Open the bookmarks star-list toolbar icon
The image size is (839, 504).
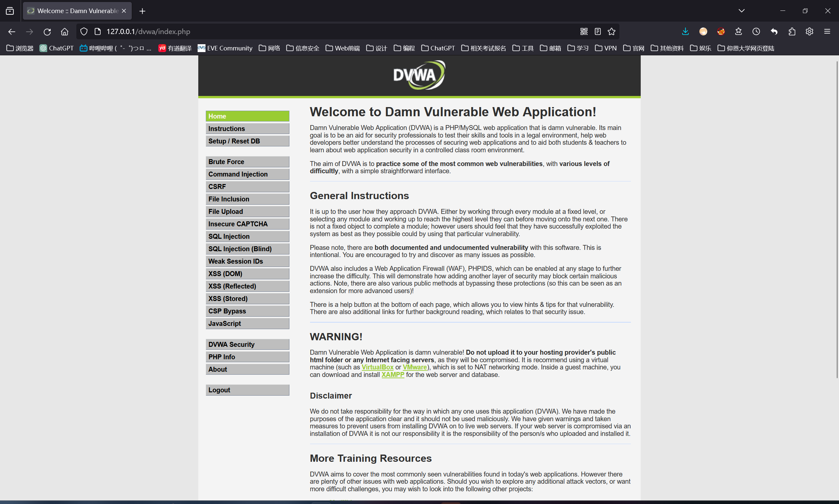click(x=738, y=31)
